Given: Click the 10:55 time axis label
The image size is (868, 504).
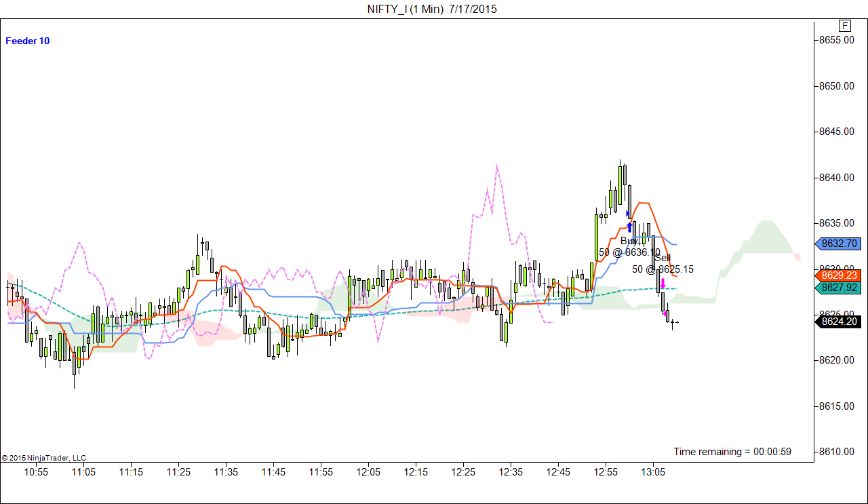Looking at the screenshot, I should [x=36, y=472].
